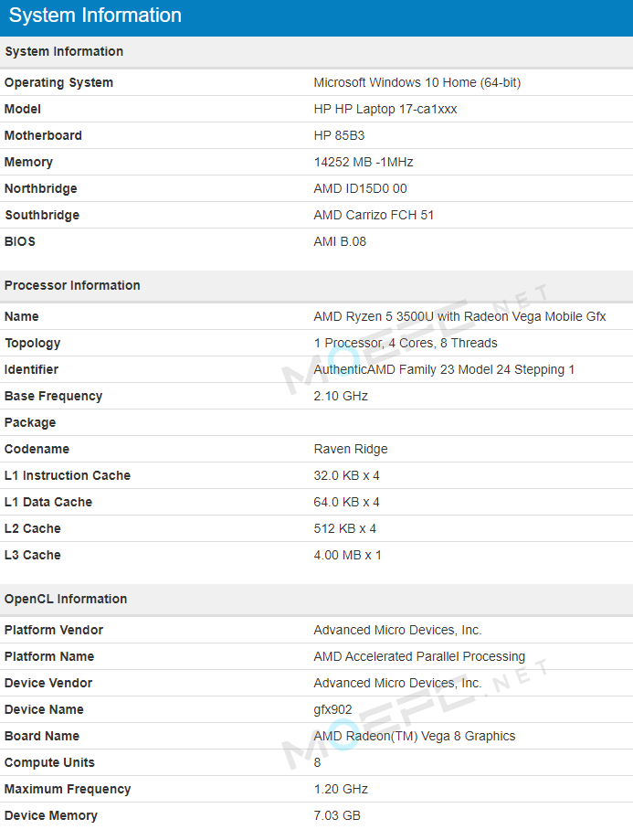Click the Device Memory label
Viewport: 633px width, 840px height.
coord(51,815)
